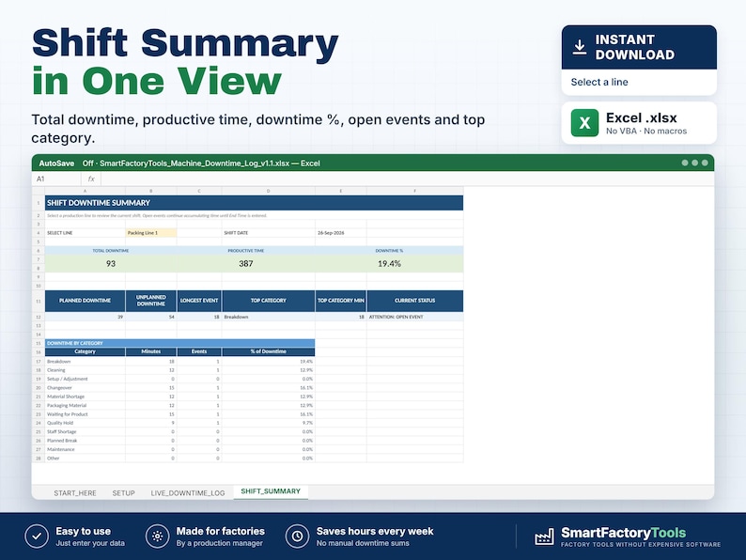The image size is (746, 560).
Task: Select the 9.7% Quality Hold percentage
Action: [x=269, y=423]
